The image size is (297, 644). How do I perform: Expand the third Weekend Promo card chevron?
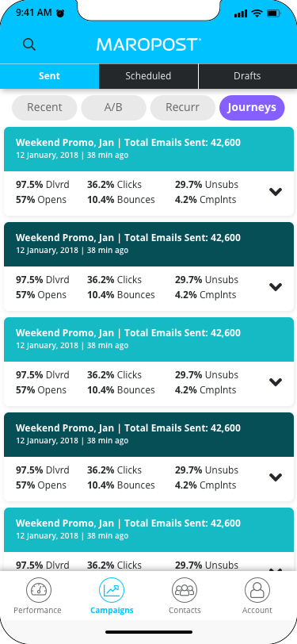[x=276, y=382]
